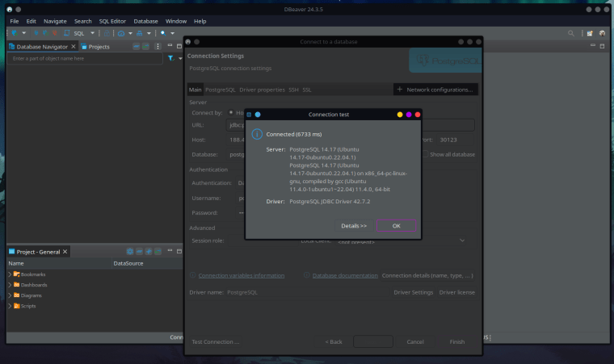Click Collapse All icon in Database Navigator
The width and height of the screenshot is (614, 364).
click(137, 47)
